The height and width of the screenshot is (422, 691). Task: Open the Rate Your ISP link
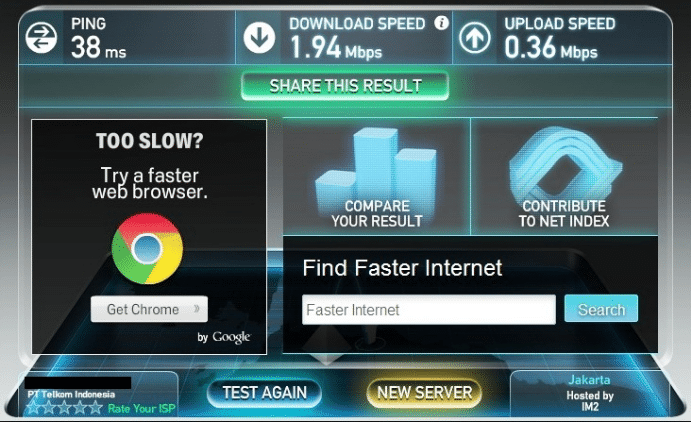tap(141, 409)
